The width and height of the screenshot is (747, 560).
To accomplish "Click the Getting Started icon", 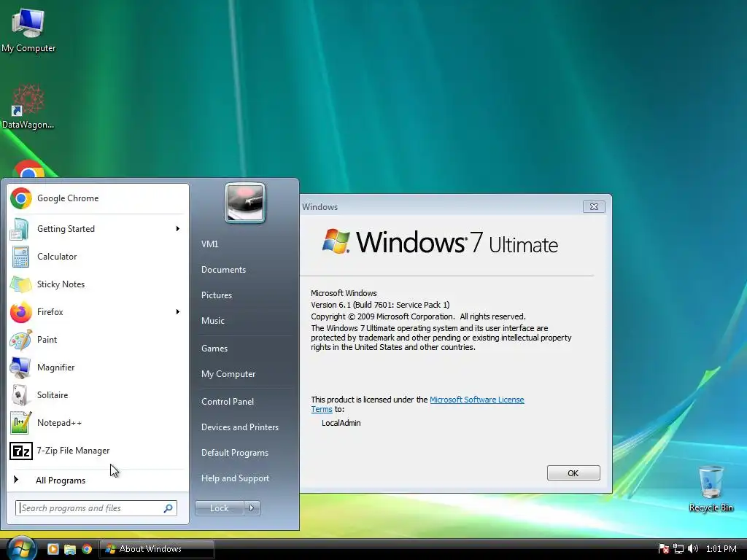I will point(20,229).
